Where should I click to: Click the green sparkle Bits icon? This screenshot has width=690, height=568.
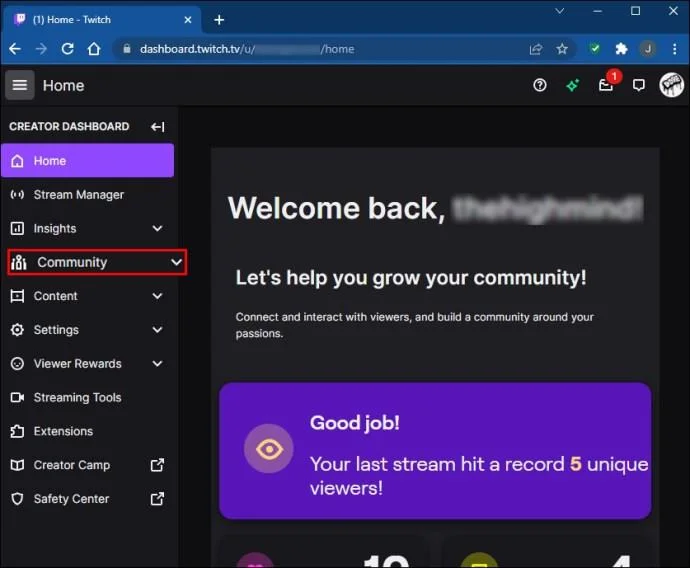click(x=573, y=85)
